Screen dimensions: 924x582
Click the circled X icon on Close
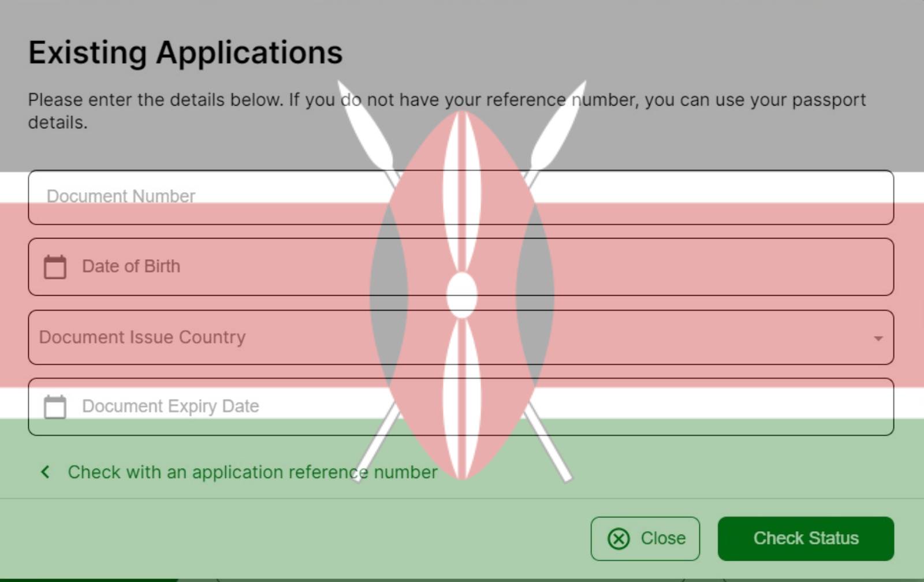(619, 539)
